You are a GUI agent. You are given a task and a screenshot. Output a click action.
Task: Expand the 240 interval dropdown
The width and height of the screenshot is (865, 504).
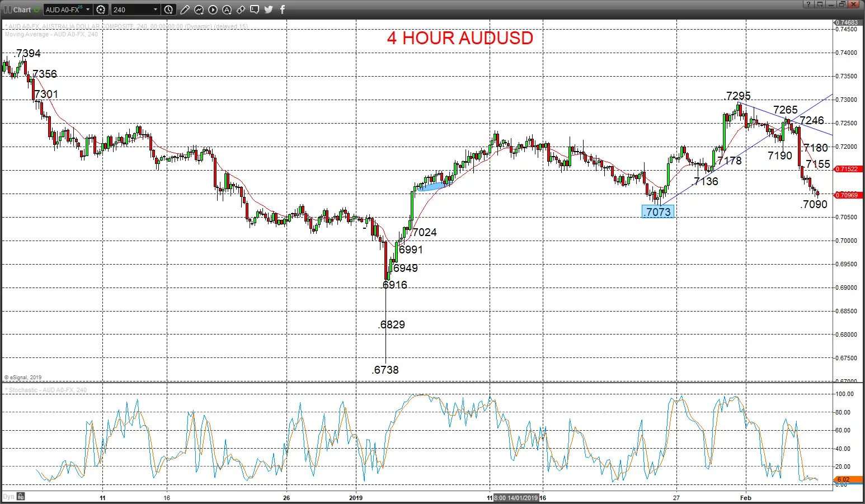pyautogui.click(x=155, y=10)
